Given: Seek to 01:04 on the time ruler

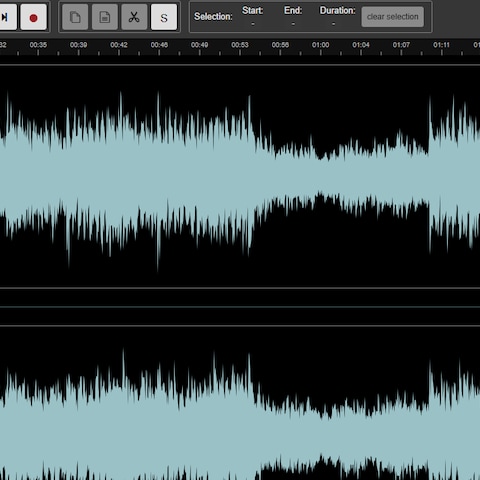Looking at the screenshot, I should coord(361,45).
